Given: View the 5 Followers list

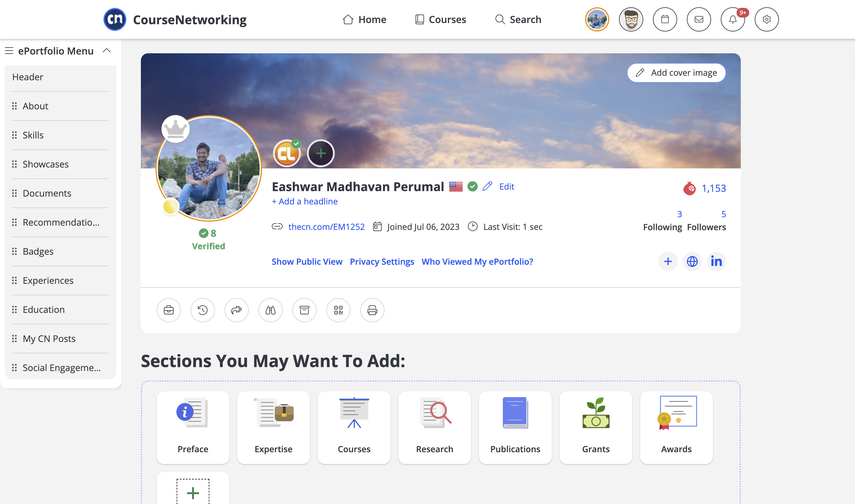Looking at the screenshot, I should 707,220.
